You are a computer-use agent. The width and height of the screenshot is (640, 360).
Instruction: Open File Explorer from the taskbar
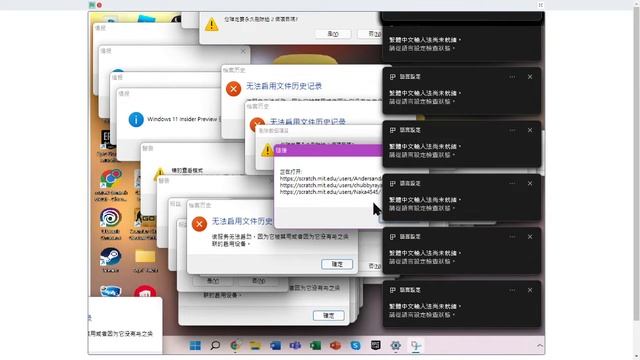pos(256,346)
